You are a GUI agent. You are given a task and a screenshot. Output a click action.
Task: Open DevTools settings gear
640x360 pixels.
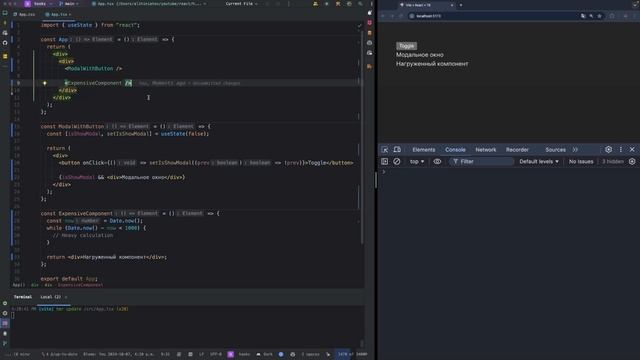tap(608, 149)
